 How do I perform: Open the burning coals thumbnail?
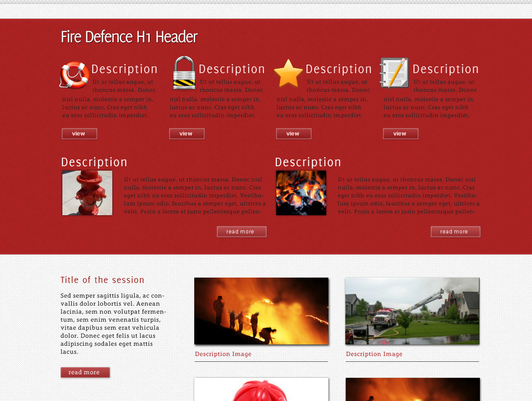[x=301, y=193]
